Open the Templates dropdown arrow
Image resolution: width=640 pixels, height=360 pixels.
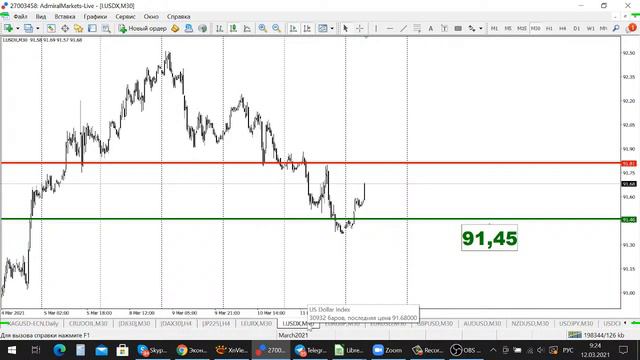332,29
